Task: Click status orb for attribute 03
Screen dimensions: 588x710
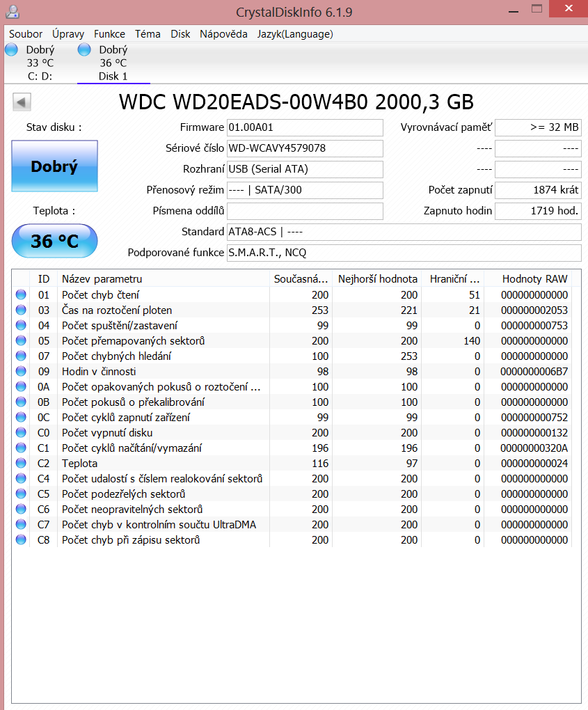Action: tap(21, 310)
